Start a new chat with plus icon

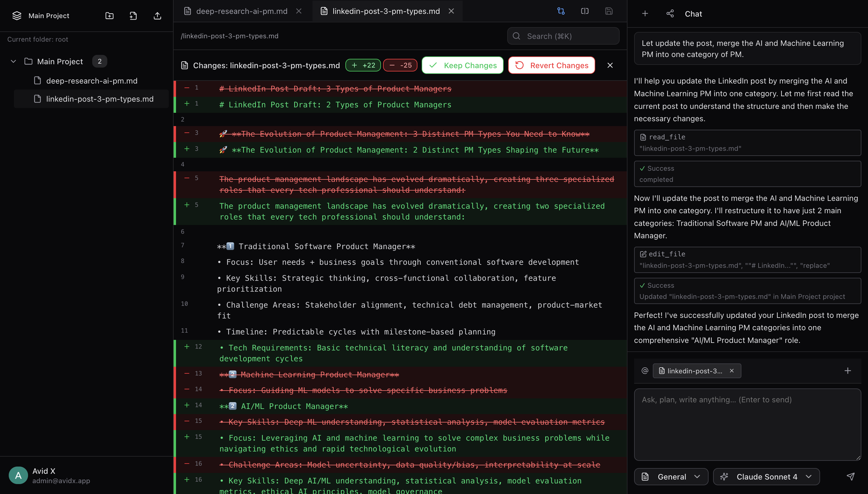tap(645, 14)
